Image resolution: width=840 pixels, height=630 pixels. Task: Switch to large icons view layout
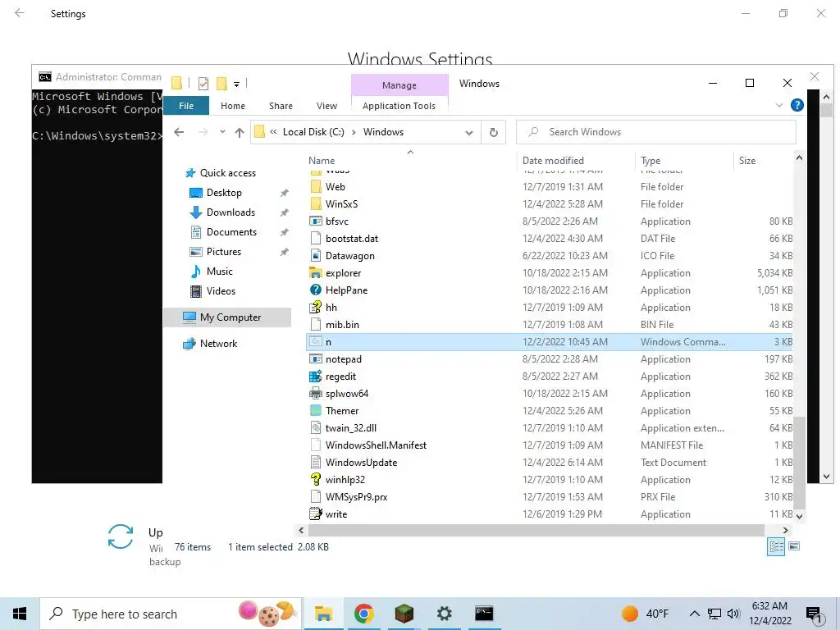coord(794,546)
